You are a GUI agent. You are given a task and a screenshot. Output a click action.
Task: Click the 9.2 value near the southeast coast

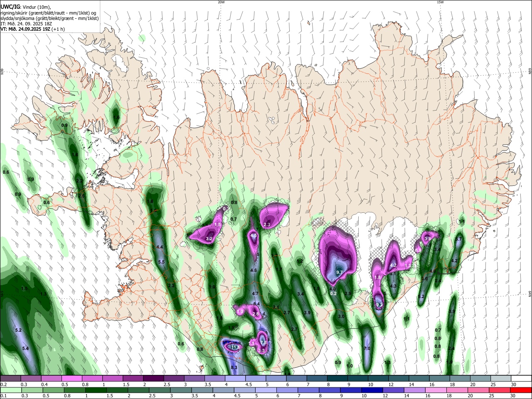click(379, 305)
